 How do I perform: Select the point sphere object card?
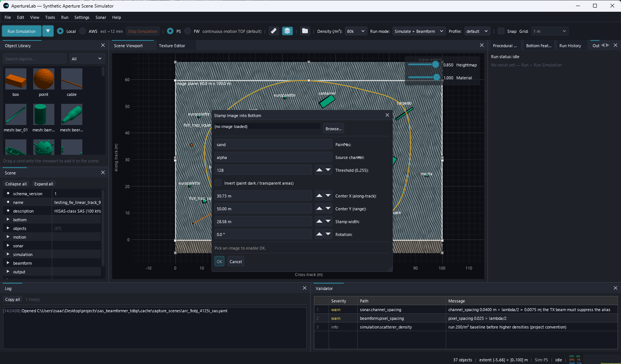coord(44,79)
